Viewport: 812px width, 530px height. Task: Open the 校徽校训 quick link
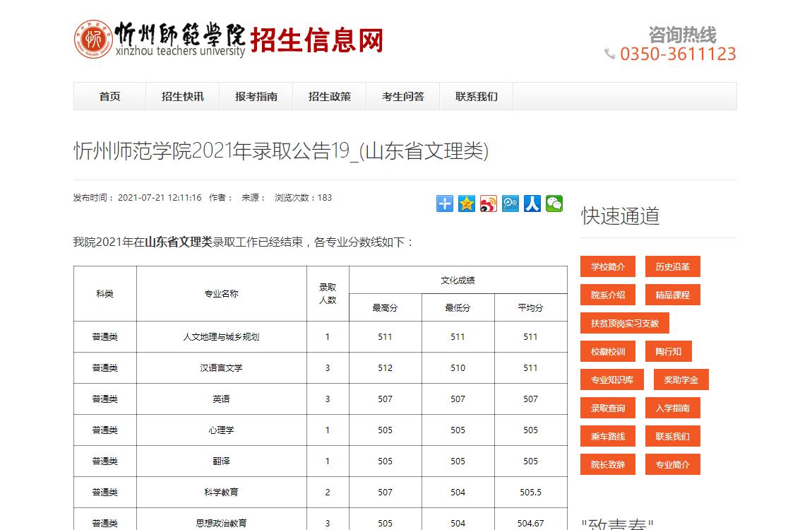coord(608,351)
